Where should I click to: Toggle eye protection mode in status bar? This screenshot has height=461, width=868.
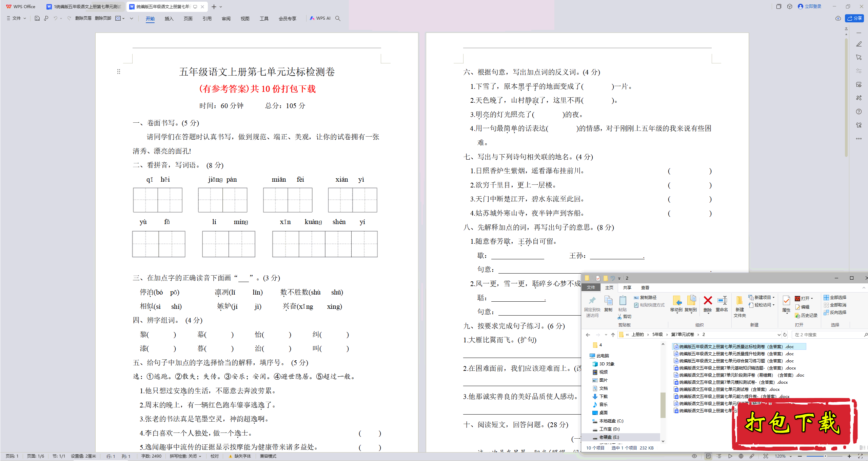tap(694, 456)
